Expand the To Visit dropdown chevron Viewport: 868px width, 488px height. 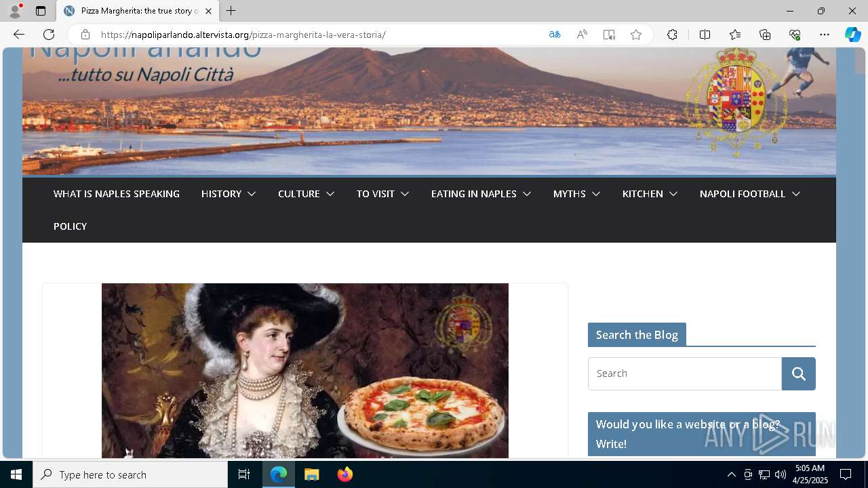[405, 194]
